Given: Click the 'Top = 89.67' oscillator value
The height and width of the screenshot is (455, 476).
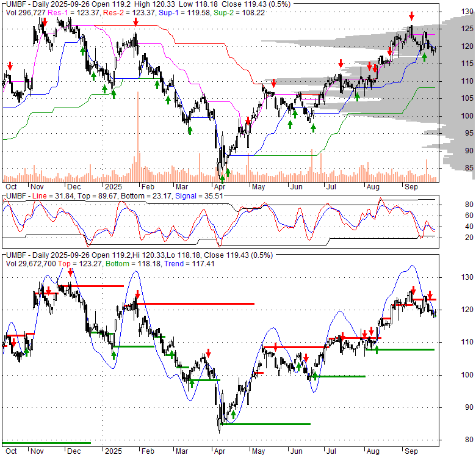Looking at the screenshot, I should [x=97, y=196].
